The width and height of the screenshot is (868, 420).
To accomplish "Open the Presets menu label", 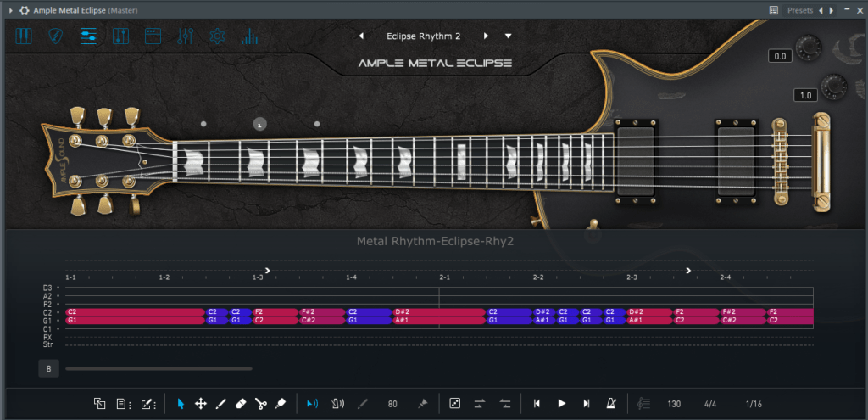I will coord(800,10).
